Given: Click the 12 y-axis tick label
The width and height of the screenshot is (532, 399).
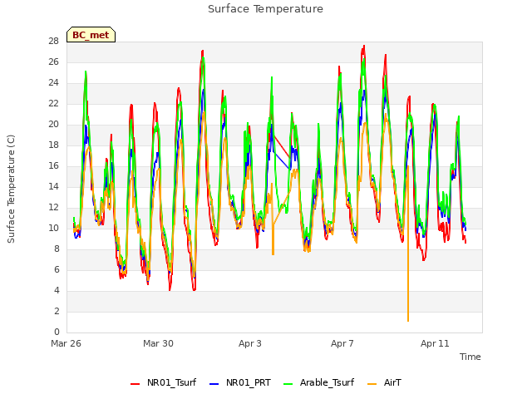Looking at the screenshot, I should 53,207.
